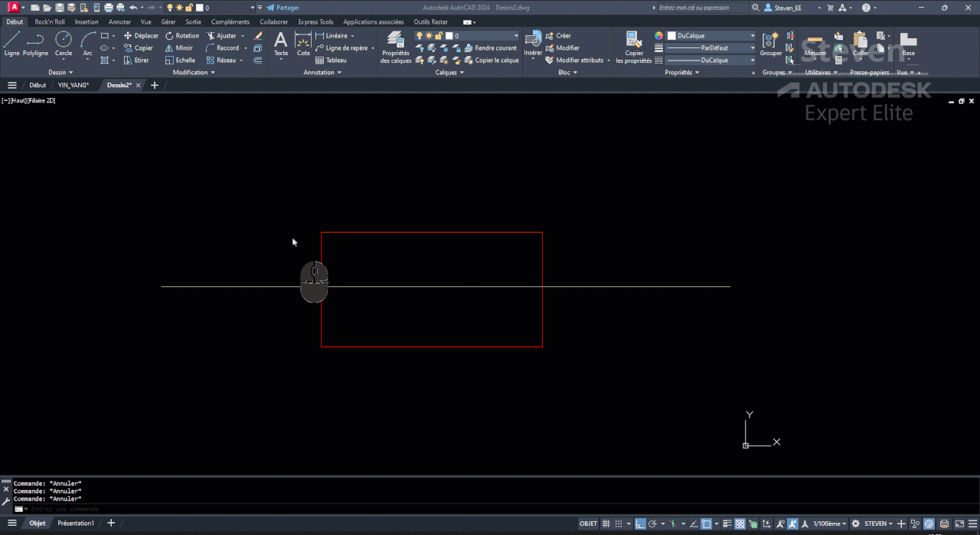Toggle hardware acceleration circle icon
This screenshot has width=980, height=535.
929,524
